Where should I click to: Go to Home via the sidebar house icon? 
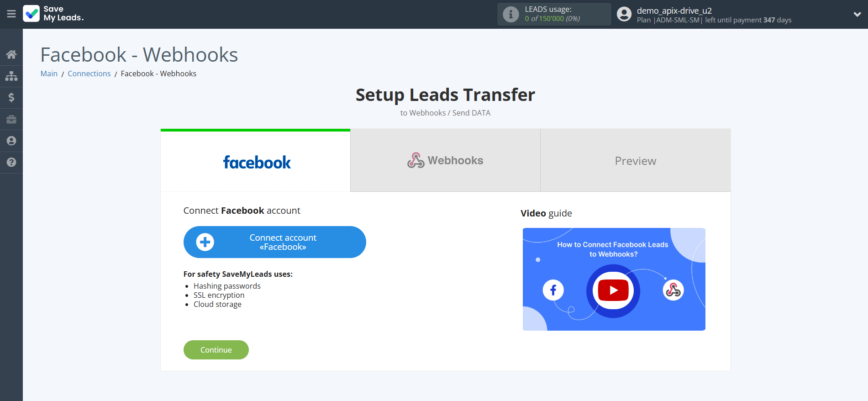11,55
